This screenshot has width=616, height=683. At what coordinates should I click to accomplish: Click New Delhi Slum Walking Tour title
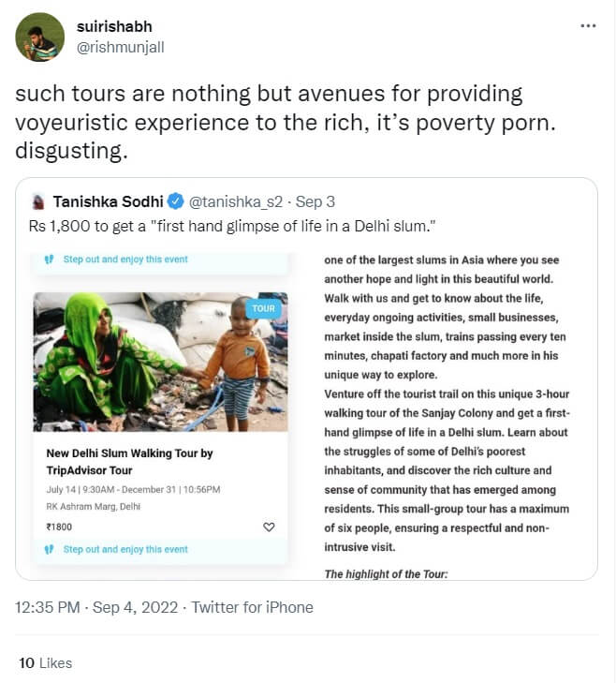[130, 461]
